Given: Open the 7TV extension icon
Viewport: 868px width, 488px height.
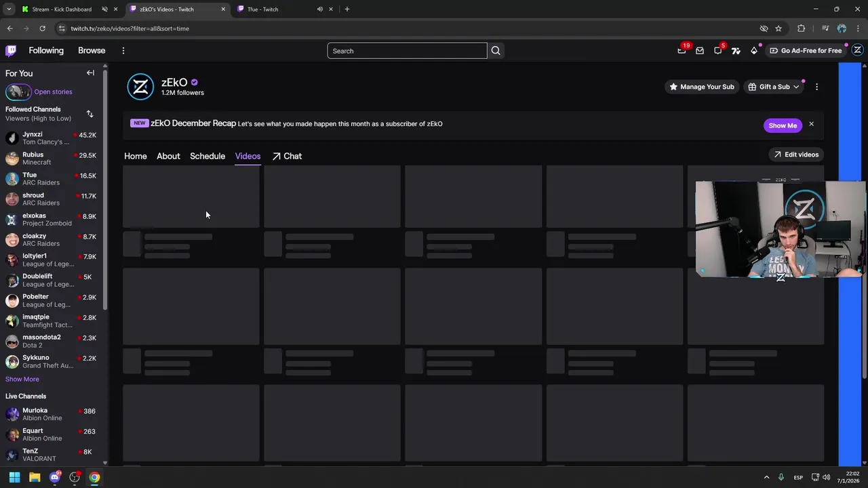Looking at the screenshot, I should pyautogui.click(x=736, y=50).
